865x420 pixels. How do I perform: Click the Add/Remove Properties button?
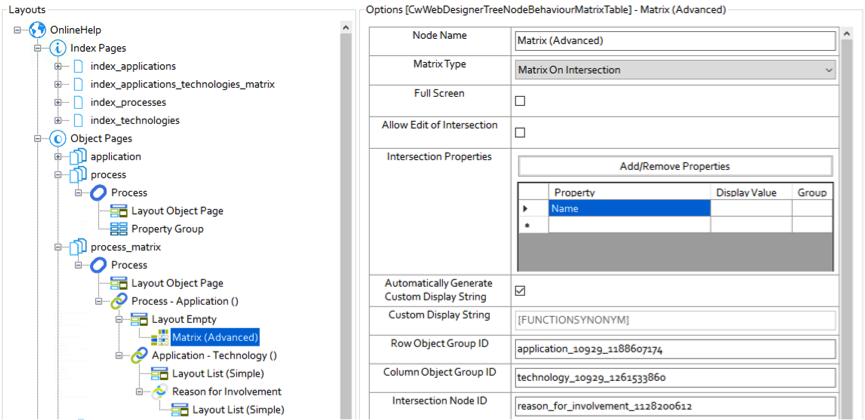pos(674,166)
